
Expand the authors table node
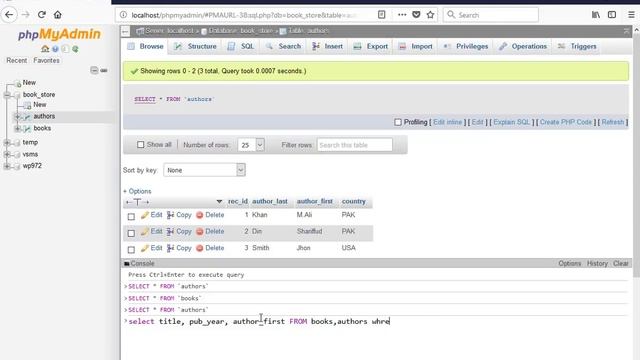pos(17,117)
